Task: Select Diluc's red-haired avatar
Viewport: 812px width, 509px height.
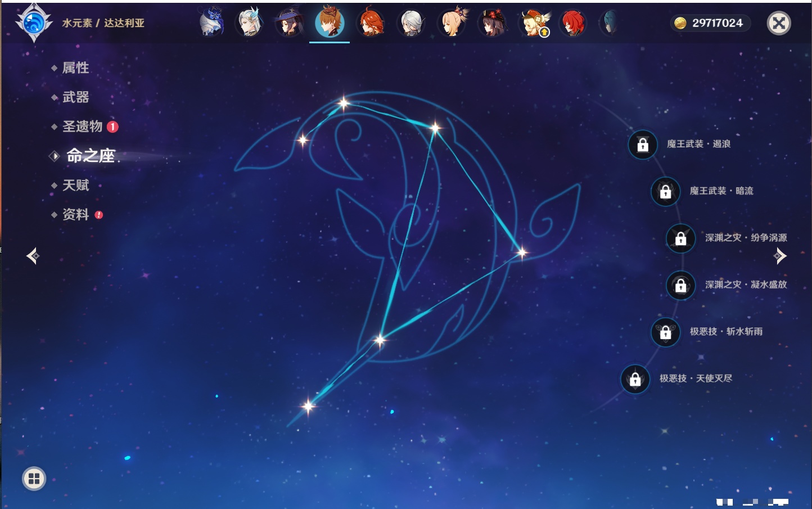Action: (572, 24)
